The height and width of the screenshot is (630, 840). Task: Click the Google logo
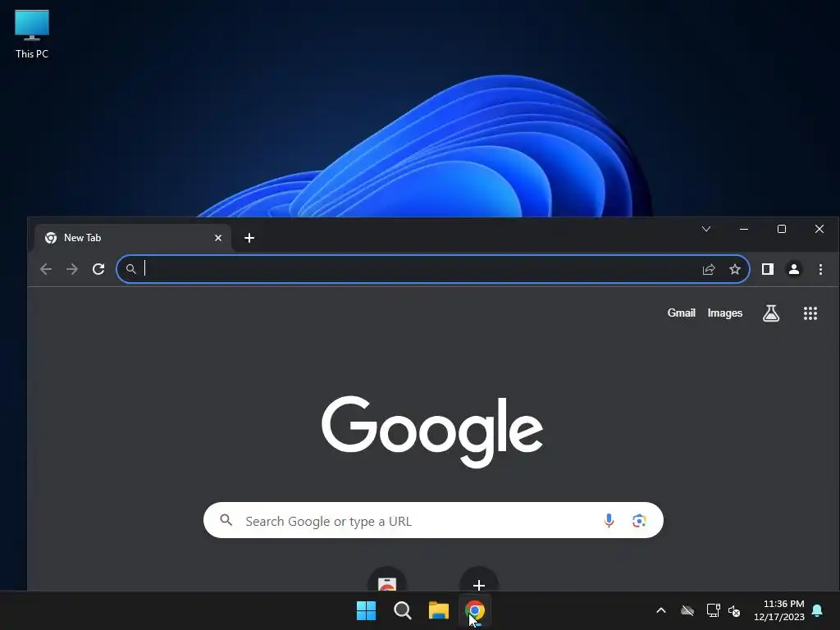pos(432,431)
